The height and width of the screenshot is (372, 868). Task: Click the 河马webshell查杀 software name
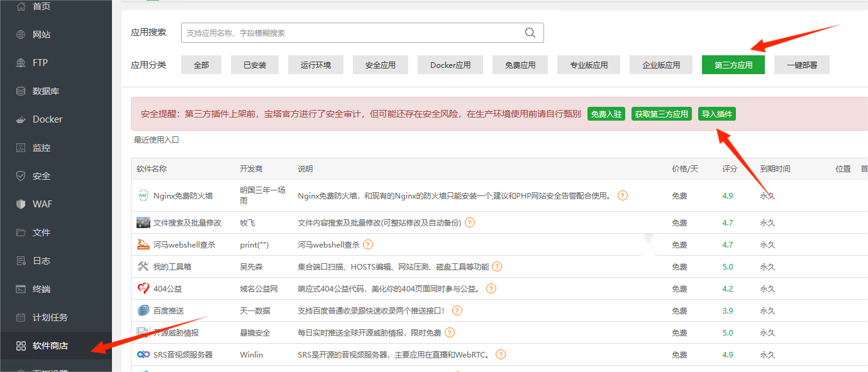184,244
